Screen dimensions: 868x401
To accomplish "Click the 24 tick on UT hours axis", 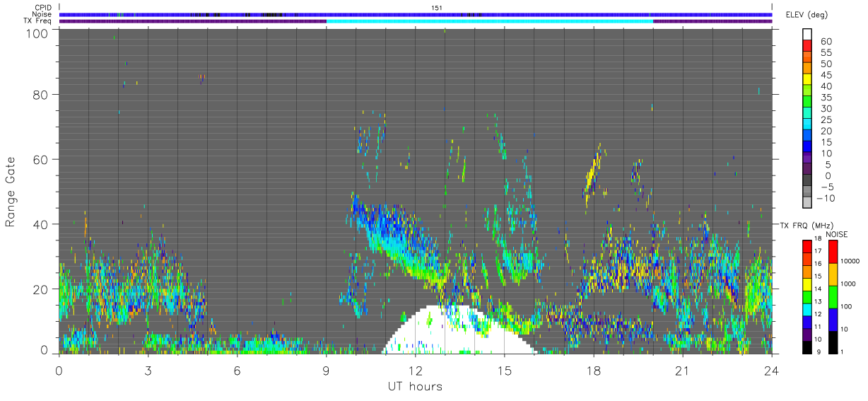I will pyautogui.click(x=771, y=371).
